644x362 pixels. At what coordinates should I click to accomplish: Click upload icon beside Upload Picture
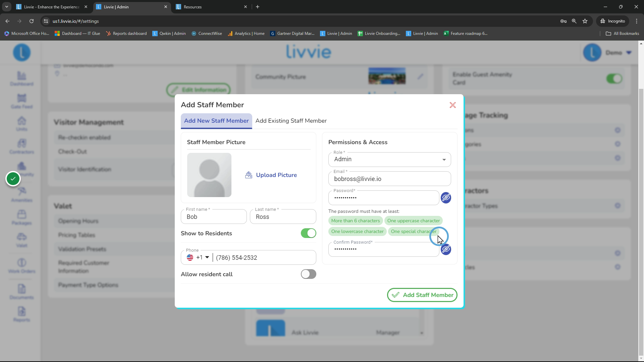[249, 175]
